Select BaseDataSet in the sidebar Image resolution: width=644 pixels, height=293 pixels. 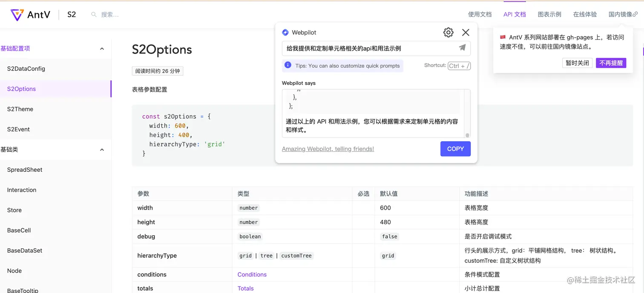click(x=55, y=250)
